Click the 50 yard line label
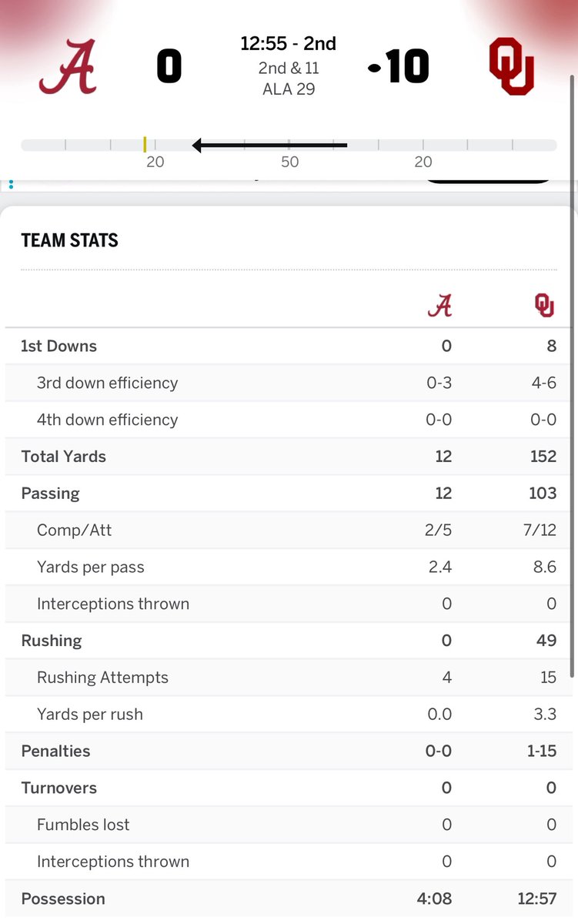This screenshot has height=924, width=578. point(289,162)
